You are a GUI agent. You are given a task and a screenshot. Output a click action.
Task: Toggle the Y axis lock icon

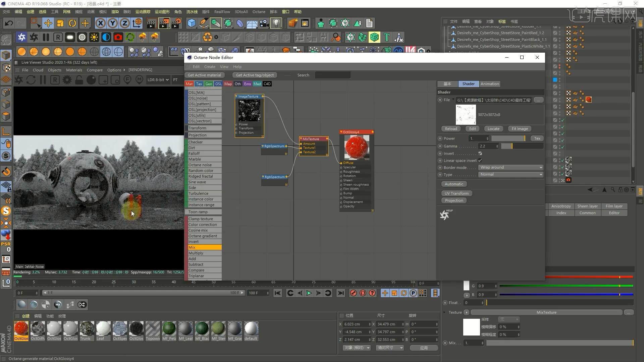coord(113,23)
